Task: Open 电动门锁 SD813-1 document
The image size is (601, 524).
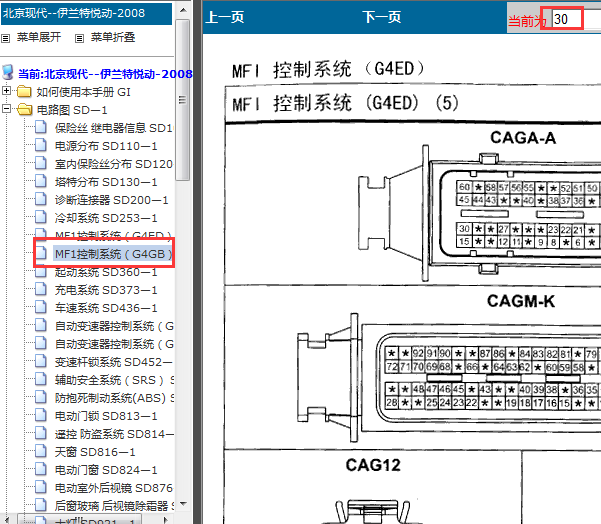Action: [106, 416]
